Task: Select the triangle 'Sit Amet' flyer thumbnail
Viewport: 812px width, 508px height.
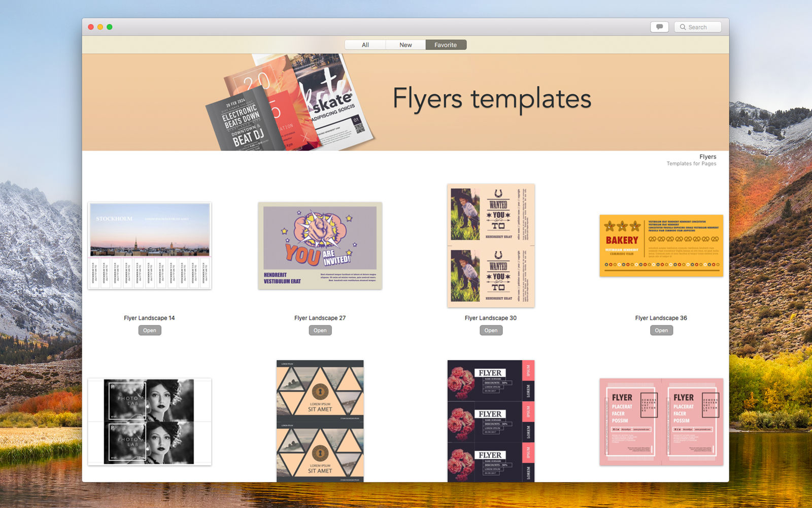Action: coord(320,421)
